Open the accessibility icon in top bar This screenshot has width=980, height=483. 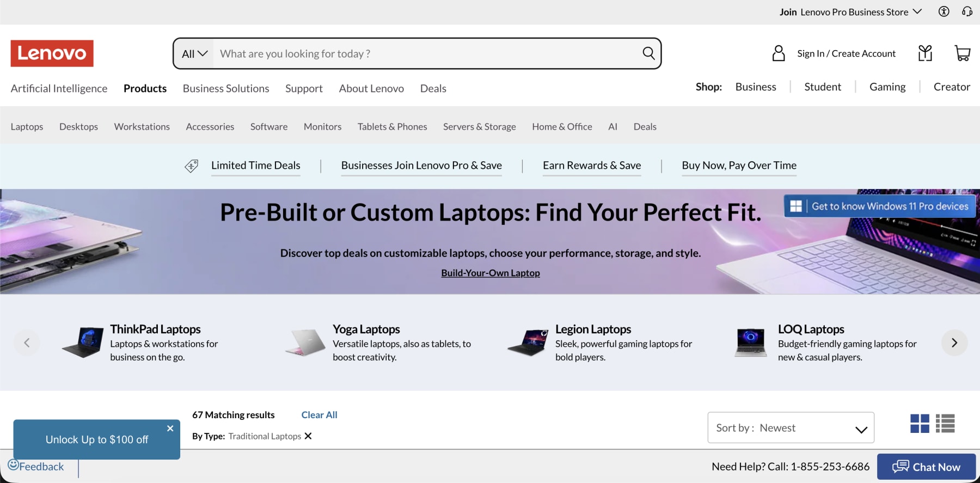tap(944, 11)
